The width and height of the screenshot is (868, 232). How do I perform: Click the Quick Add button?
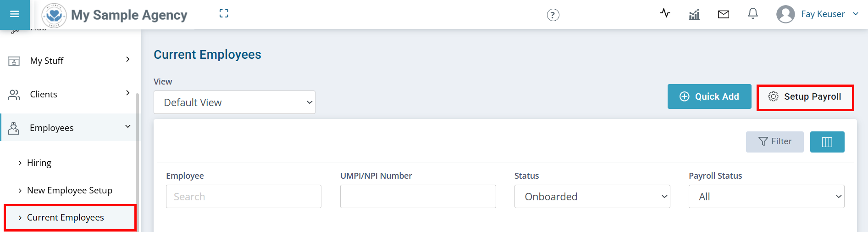click(709, 96)
